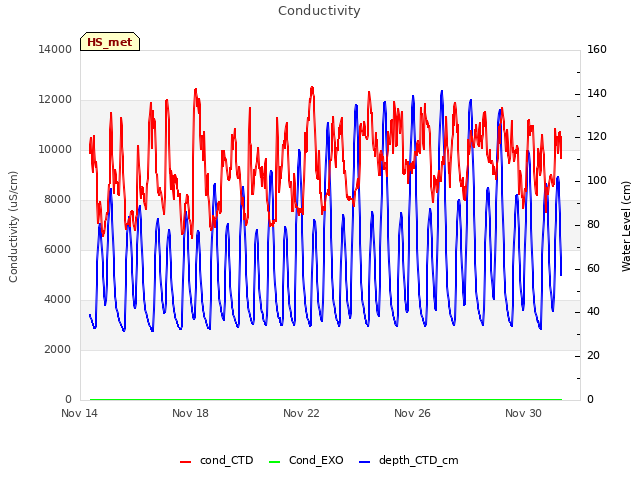Click the Conductivity chart title

pos(319,11)
